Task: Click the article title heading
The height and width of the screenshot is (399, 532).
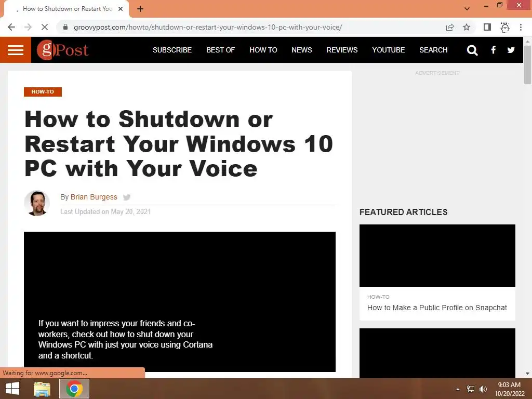Action: pyautogui.click(x=179, y=144)
